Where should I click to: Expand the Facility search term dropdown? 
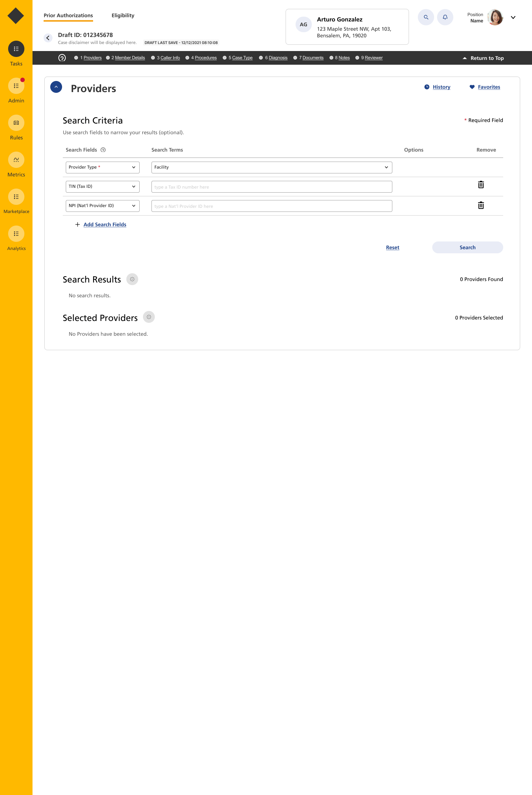click(x=272, y=168)
